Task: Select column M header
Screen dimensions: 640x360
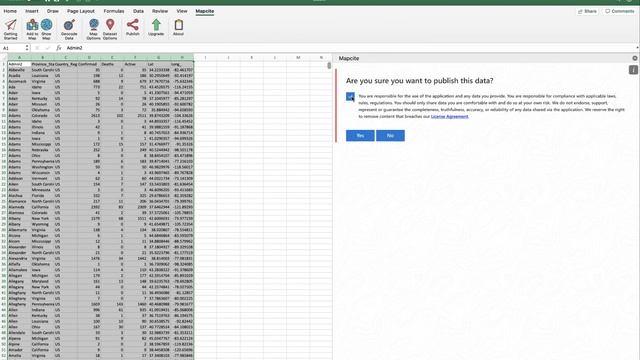Action: coord(298,58)
